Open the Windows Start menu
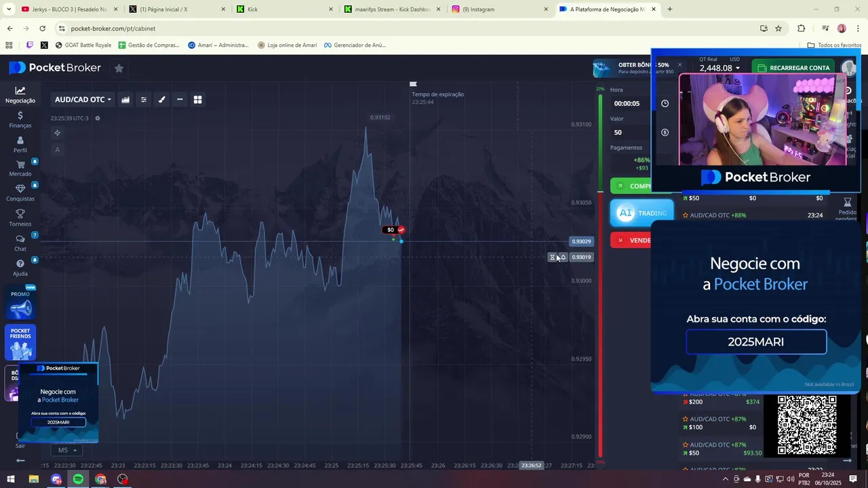 (11, 479)
